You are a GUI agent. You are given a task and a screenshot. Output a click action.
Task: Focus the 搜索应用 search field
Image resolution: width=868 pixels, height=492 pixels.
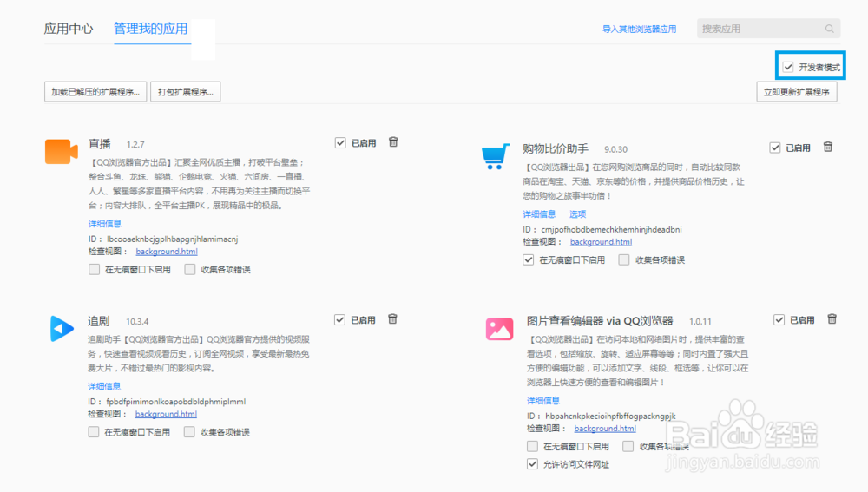(768, 29)
